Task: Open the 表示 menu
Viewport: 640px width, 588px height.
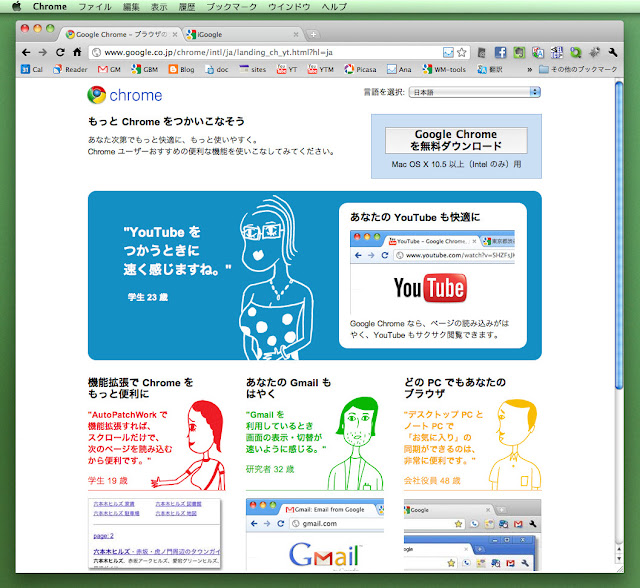Action: click(x=159, y=7)
